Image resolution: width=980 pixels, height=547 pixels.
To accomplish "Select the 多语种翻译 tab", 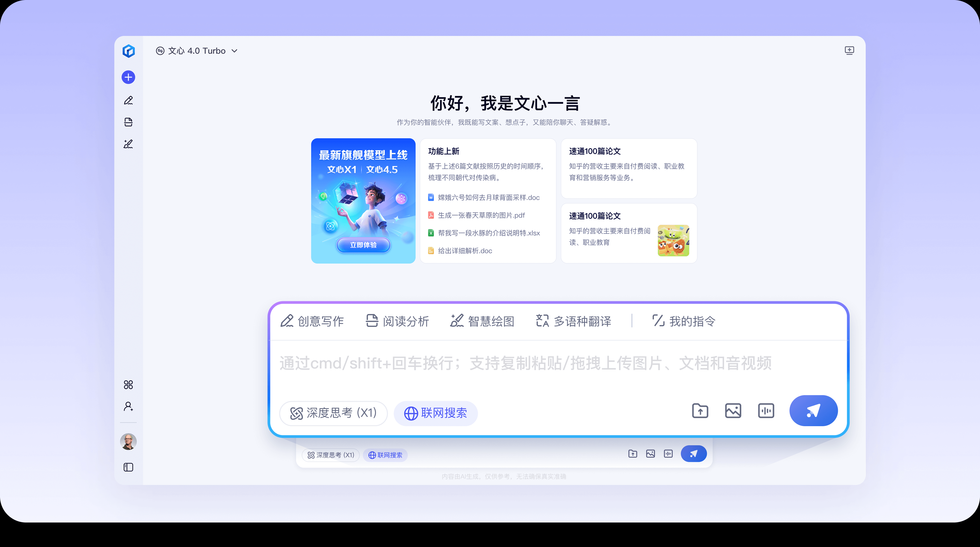I will [x=574, y=321].
